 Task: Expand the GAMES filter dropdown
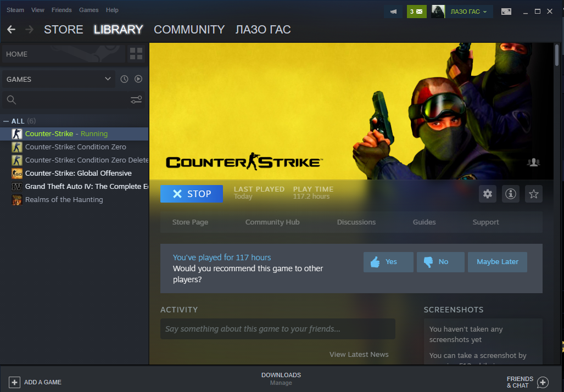point(108,79)
